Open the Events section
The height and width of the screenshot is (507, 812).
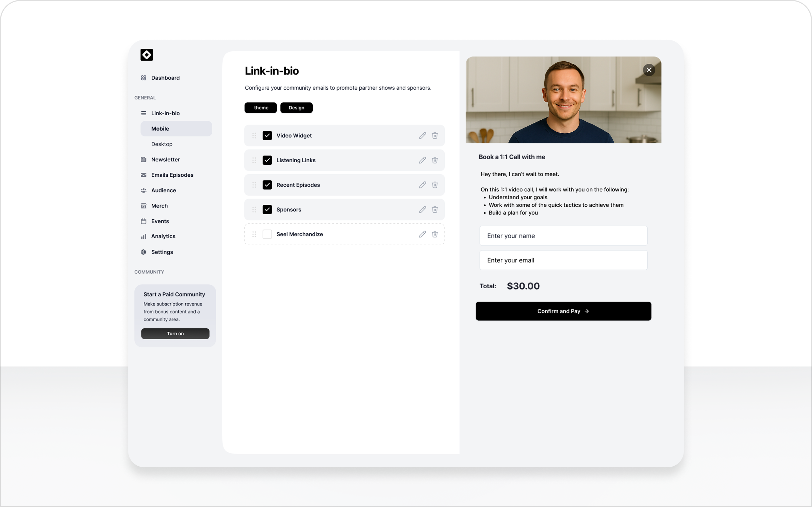(160, 221)
